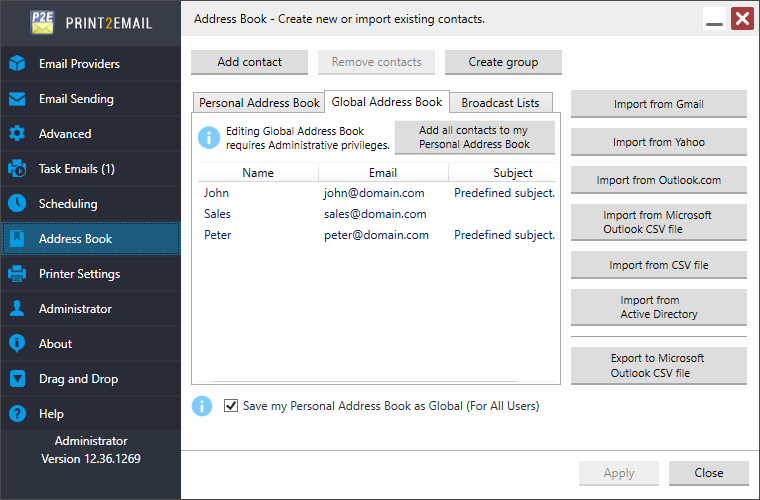Click the Printer Settings printer icon
This screenshot has width=760, height=500.
click(17, 274)
